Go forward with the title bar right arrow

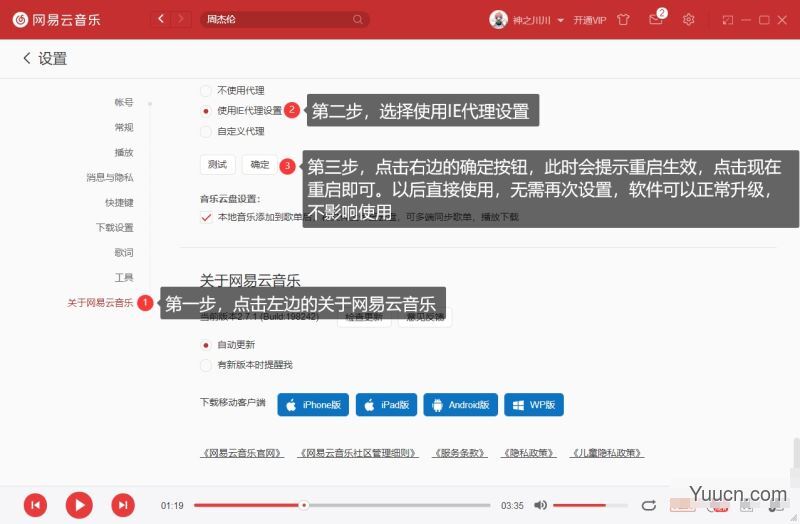pyautogui.click(x=181, y=19)
